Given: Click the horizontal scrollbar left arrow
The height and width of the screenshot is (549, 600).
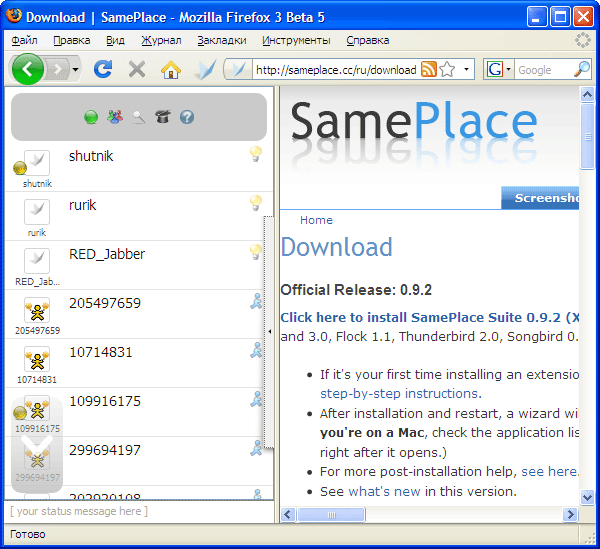Looking at the screenshot, I should (288, 515).
